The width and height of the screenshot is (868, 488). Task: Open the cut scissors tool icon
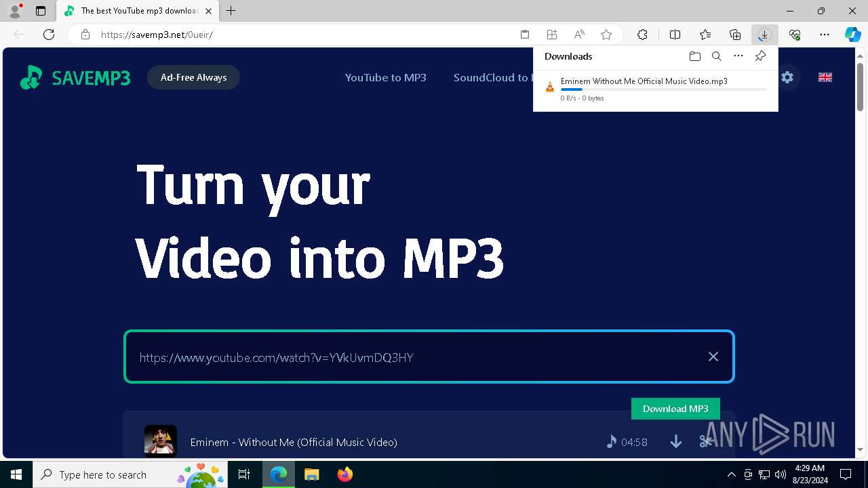[705, 442]
